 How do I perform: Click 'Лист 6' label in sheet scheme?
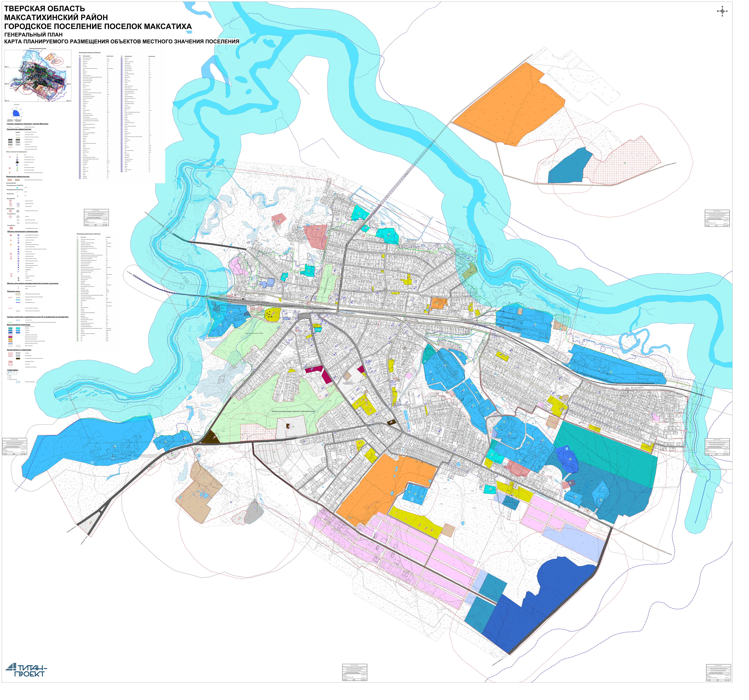(69, 101)
